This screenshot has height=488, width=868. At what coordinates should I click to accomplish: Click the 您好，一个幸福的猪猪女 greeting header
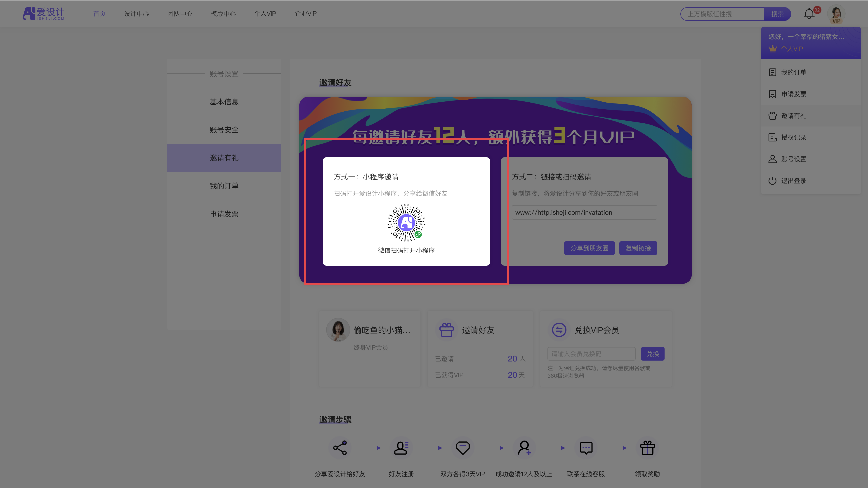pos(806,36)
